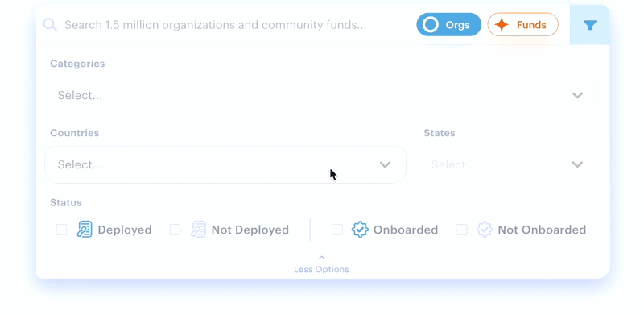Click the Not Deployed document icon

pyautogui.click(x=198, y=230)
